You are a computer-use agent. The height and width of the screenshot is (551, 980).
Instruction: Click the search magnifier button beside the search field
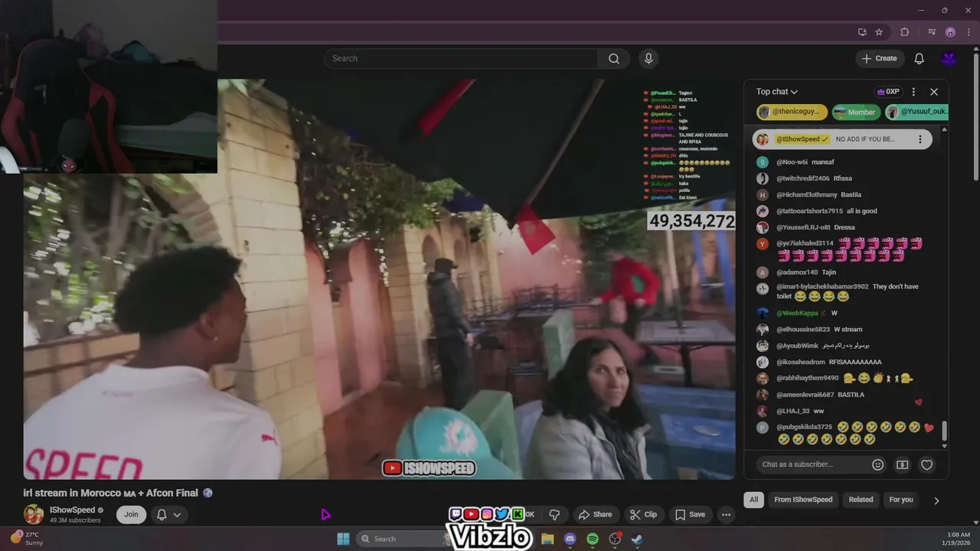tap(614, 58)
